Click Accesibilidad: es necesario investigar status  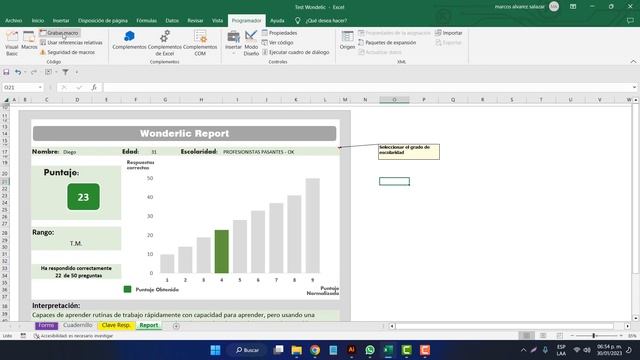[73, 336]
